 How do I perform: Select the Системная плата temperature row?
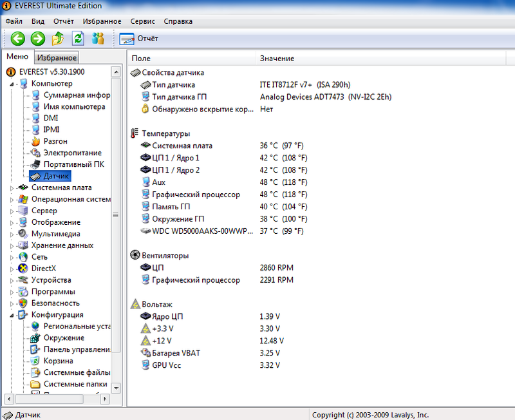point(222,146)
